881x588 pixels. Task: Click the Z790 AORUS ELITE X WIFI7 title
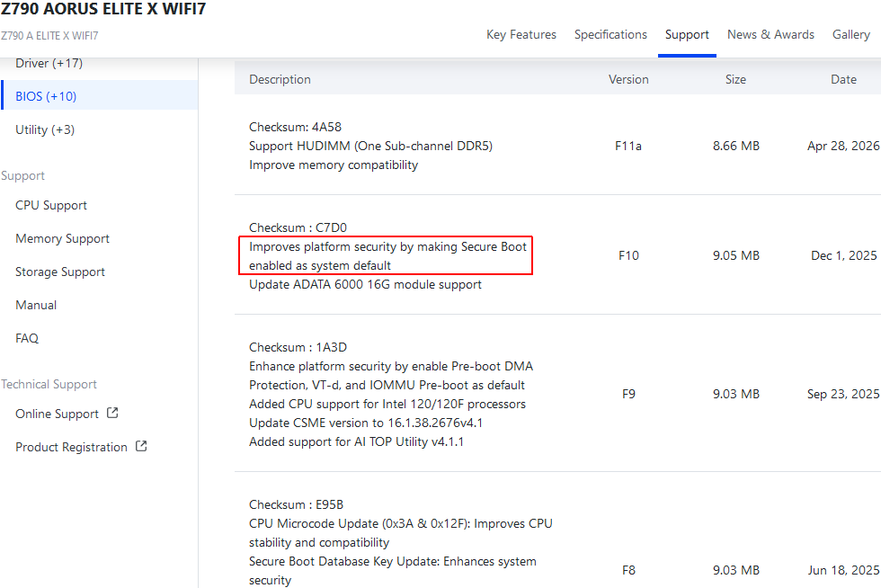(x=103, y=9)
